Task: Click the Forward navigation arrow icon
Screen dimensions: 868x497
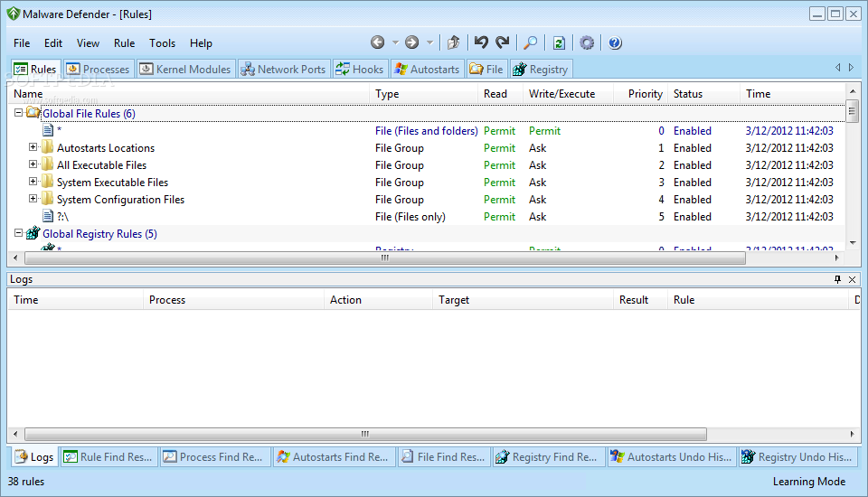Action: [x=412, y=42]
